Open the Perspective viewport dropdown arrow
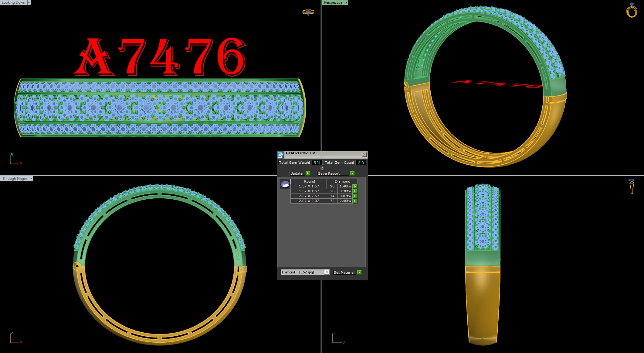Screen dimensions: 644x353 click(x=346, y=2)
